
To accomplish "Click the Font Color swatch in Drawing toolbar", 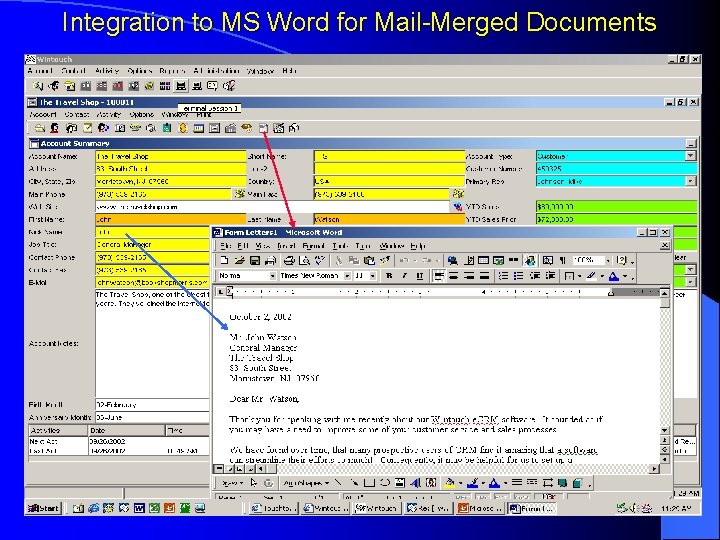I will pos(494,483).
